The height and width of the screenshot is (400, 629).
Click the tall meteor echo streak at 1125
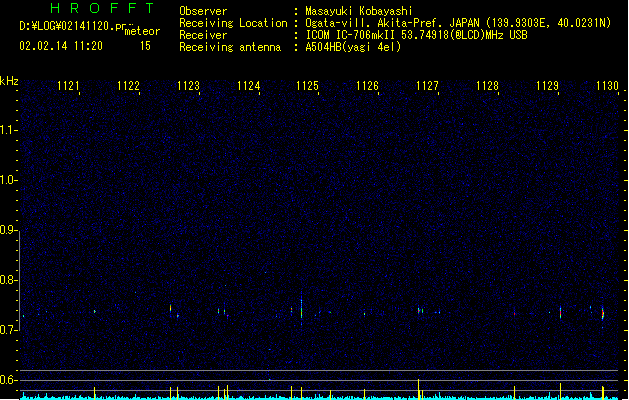pos(301,309)
